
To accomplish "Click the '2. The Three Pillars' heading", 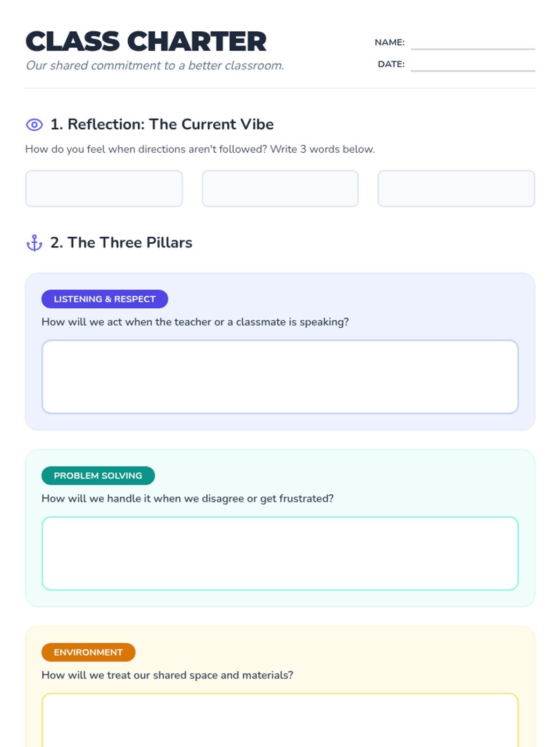I will (x=121, y=242).
